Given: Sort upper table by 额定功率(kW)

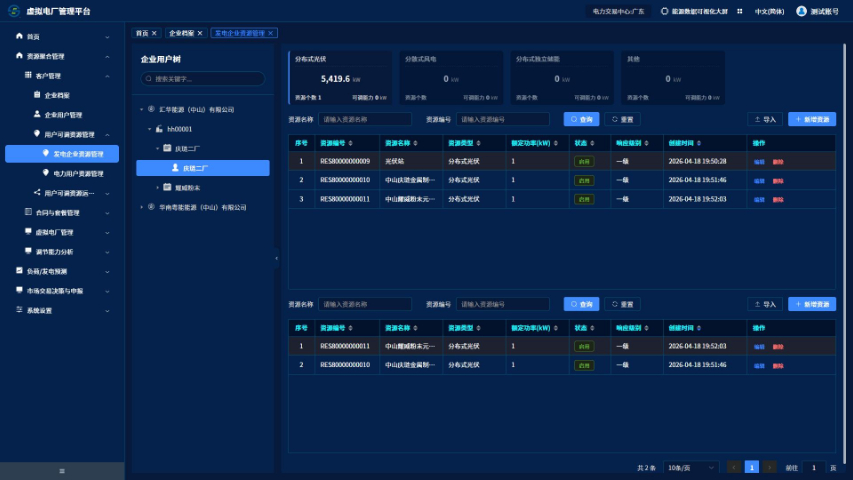Looking at the screenshot, I should click(555, 143).
